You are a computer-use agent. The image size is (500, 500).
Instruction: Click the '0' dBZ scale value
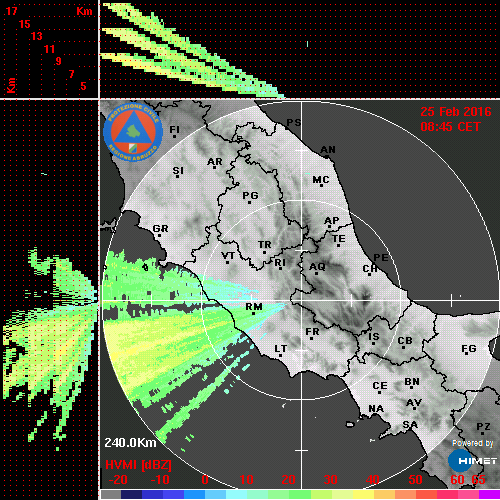(x=205, y=480)
